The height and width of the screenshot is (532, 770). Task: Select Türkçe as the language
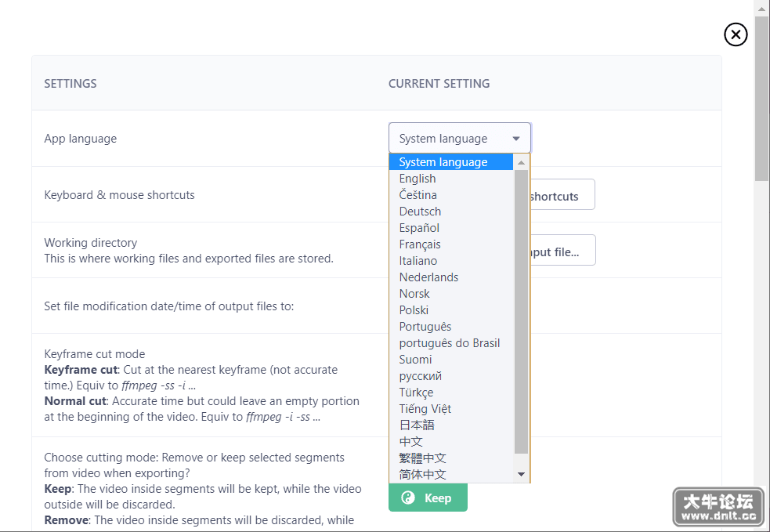pos(451,393)
